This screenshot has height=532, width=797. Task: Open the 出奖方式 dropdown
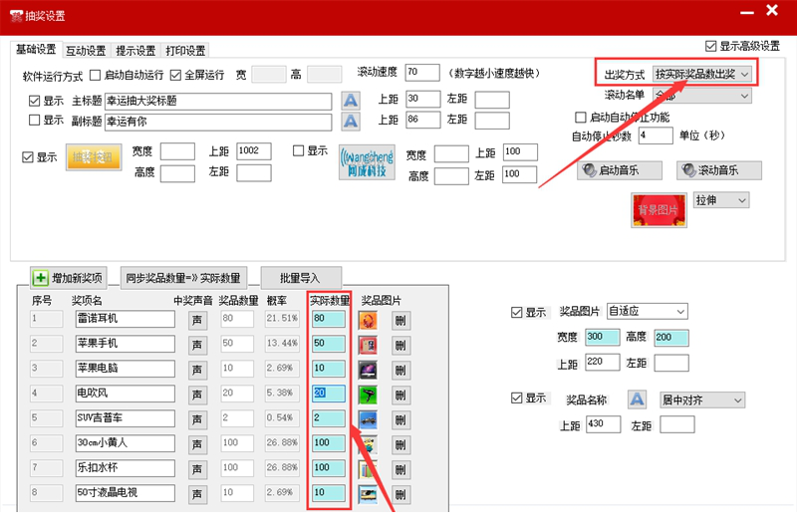click(x=702, y=74)
